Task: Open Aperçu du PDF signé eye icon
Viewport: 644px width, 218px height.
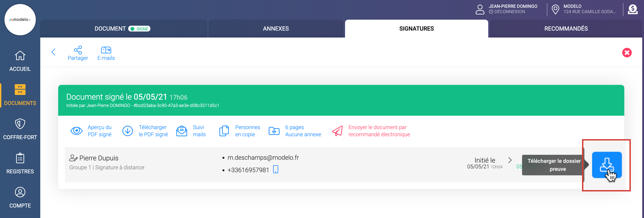Action: point(77,131)
